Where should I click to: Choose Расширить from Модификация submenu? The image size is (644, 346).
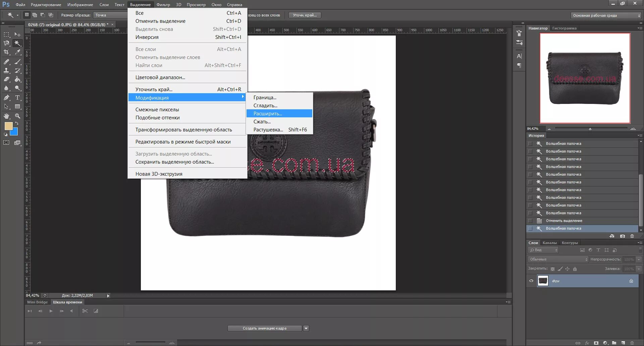coord(279,114)
